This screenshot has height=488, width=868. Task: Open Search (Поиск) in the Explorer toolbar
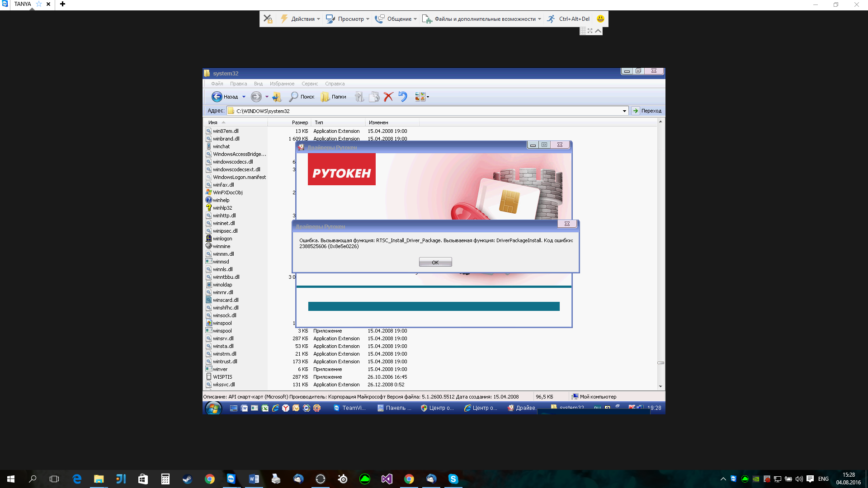point(302,97)
